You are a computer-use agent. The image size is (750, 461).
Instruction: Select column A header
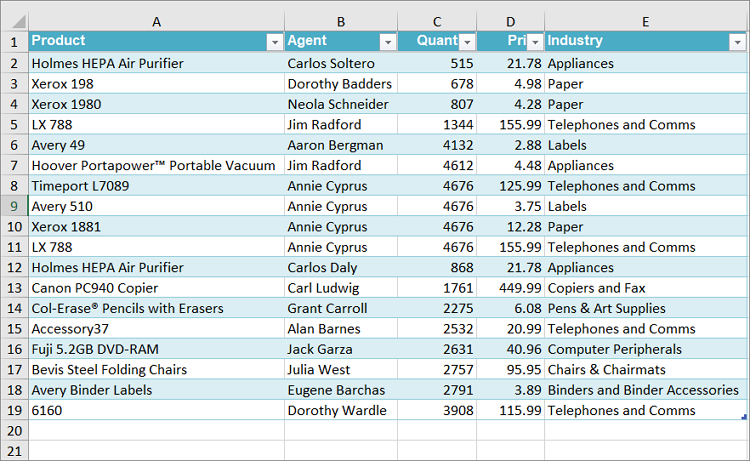156,22
